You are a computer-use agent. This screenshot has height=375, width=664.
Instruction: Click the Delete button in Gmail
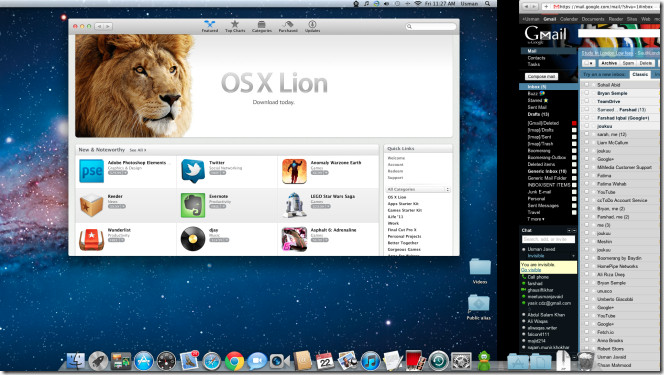pos(646,63)
